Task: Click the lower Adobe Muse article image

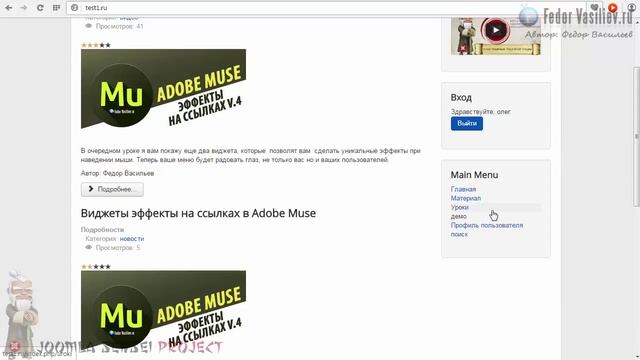Action: (163, 310)
